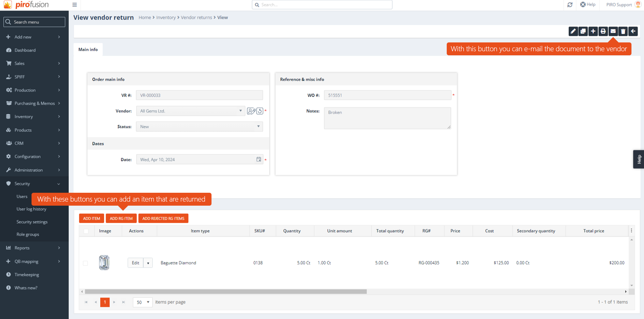The image size is (644, 319).
Task: Check the select-all checkbox in the grid header
Action: click(86, 231)
